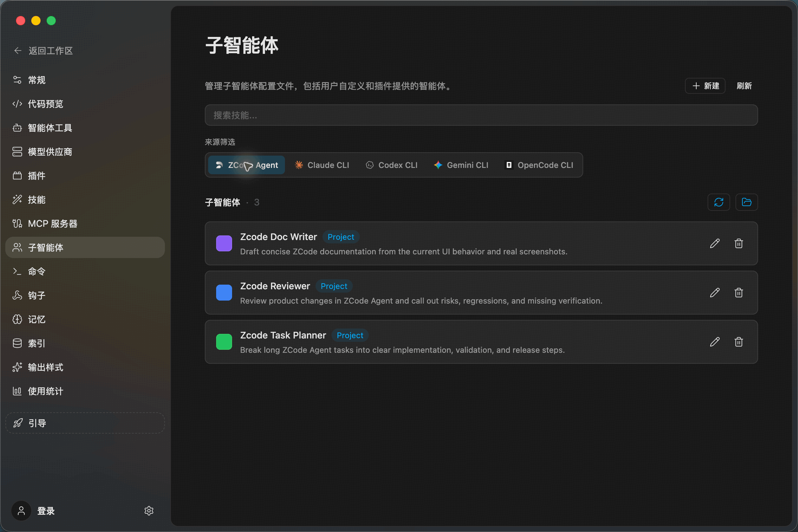Filter by Gemini CLI source
798x532 pixels.
click(x=461, y=165)
